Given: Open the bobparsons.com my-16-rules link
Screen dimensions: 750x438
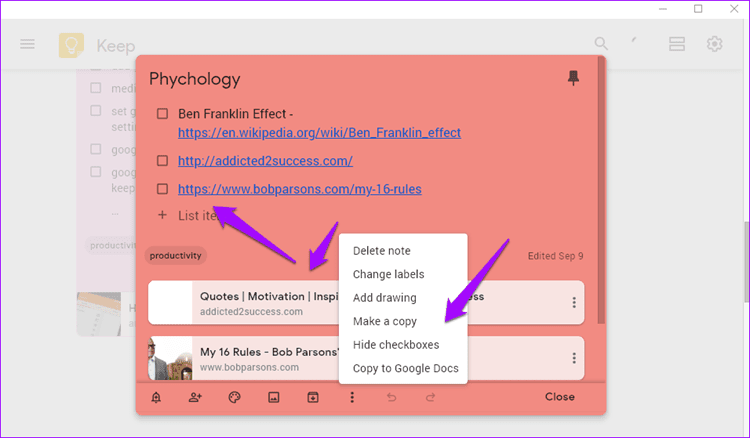Looking at the screenshot, I should point(300,189).
